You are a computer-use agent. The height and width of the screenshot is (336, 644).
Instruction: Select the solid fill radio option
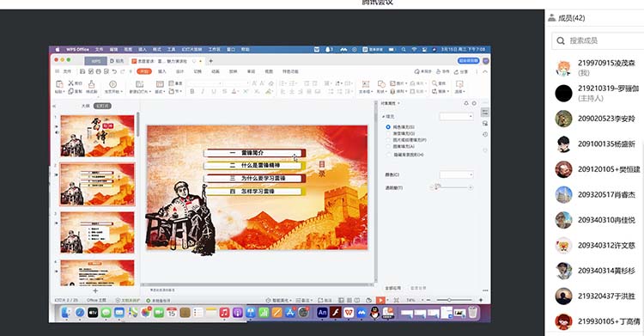[x=388, y=127]
